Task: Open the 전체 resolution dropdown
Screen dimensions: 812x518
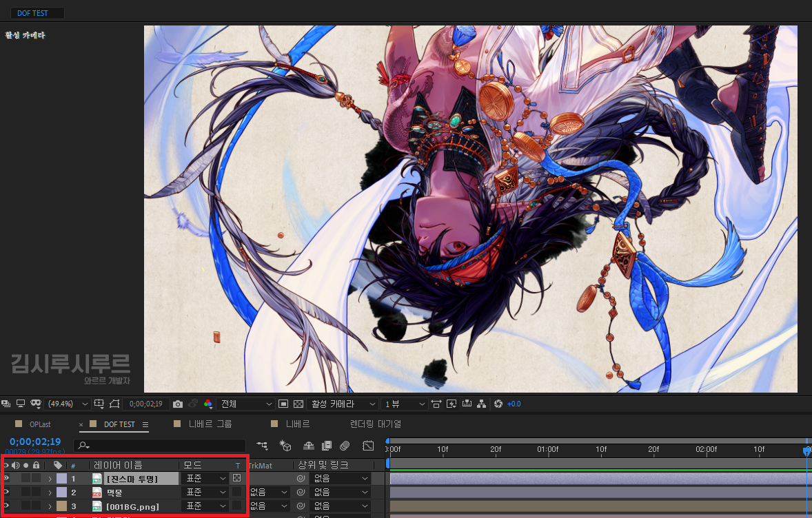Action: click(x=246, y=404)
